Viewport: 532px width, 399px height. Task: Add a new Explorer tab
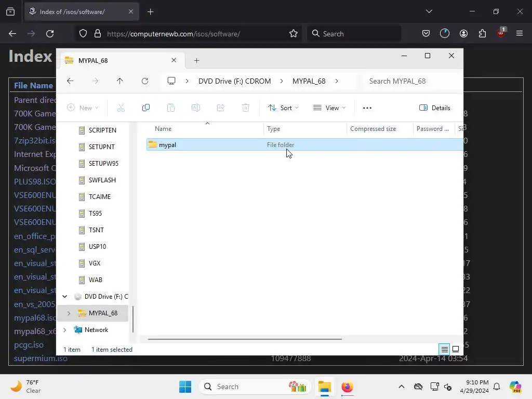point(196,60)
